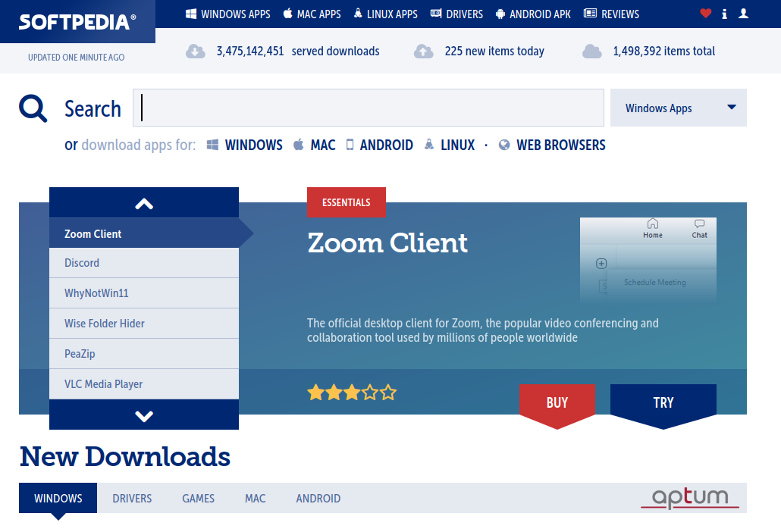The width and height of the screenshot is (781, 532).
Task: Click the third rating star
Action: coord(352,393)
